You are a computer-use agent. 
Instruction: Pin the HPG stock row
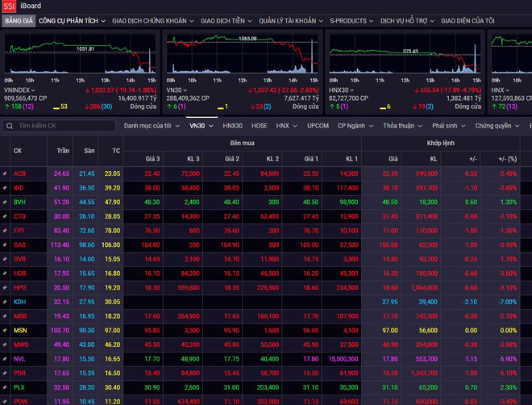point(5,288)
